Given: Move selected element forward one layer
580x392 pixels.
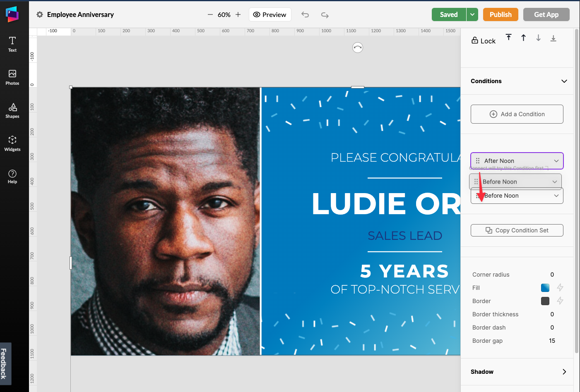Looking at the screenshot, I should [x=524, y=38].
